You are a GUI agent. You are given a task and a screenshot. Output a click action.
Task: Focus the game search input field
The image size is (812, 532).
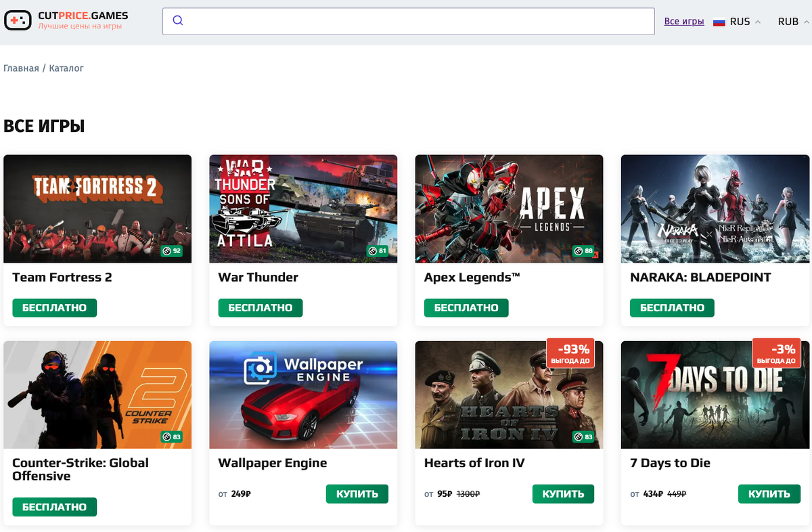pos(409,21)
